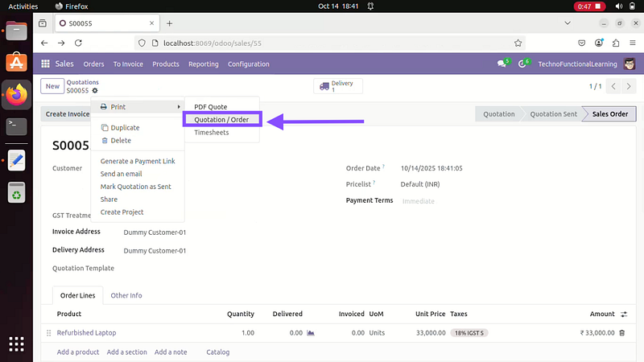This screenshot has width=644, height=362.
Task: Switch to the Other Info tab
Action: (x=126, y=295)
